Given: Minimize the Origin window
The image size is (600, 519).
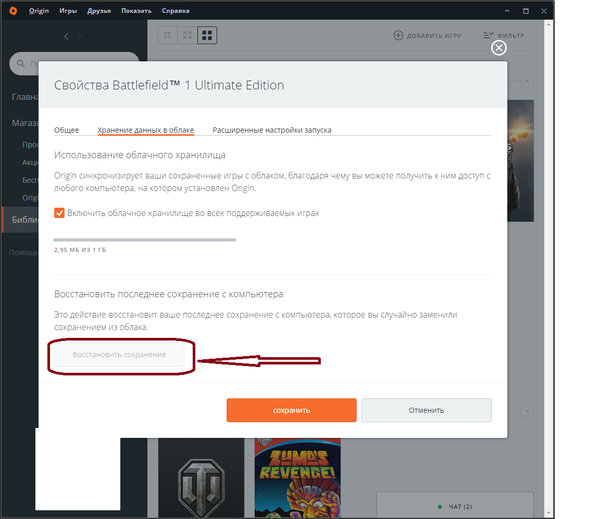Looking at the screenshot, I should point(507,11).
